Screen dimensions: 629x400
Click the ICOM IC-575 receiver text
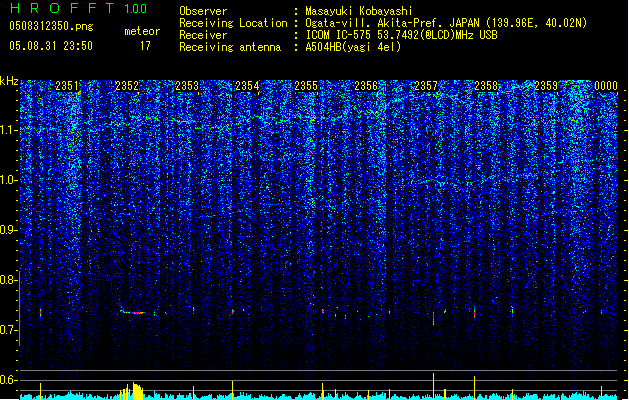(401, 35)
